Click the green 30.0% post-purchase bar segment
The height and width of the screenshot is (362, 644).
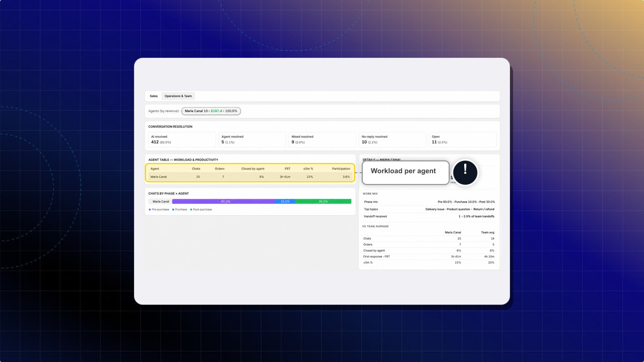(x=323, y=202)
